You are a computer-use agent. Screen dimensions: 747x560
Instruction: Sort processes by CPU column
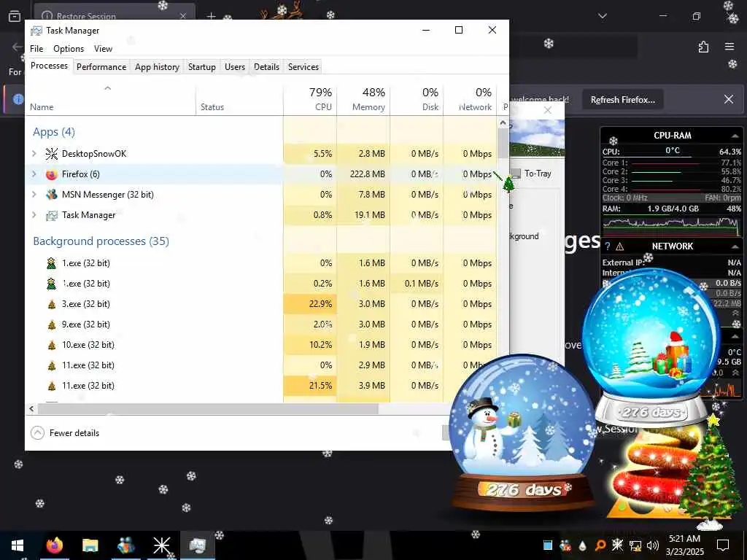[x=310, y=99]
